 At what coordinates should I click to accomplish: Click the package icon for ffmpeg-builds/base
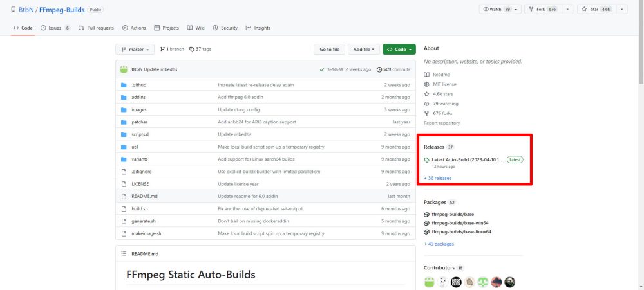(427, 214)
